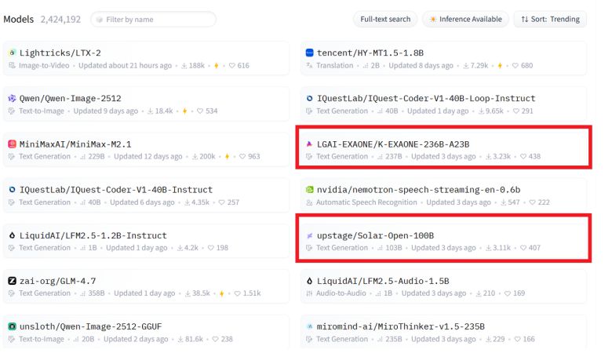Viewport: 612px width, 364px height.
Task: Click the Lightricks avatar icon
Action: click(x=12, y=53)
